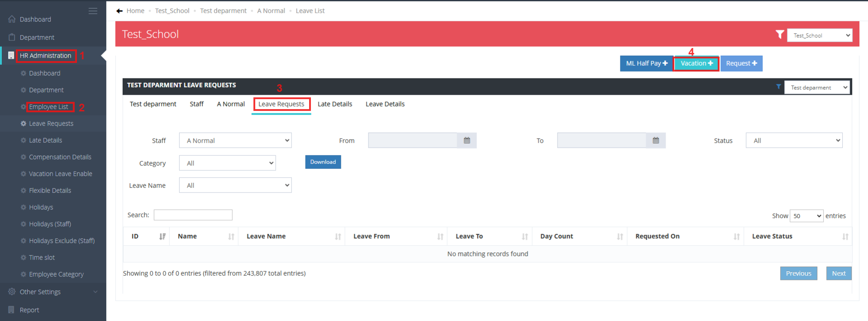868x321 pixels.
Task: Click the filter funnel icon in red header
Action: [x=779, y=34]
